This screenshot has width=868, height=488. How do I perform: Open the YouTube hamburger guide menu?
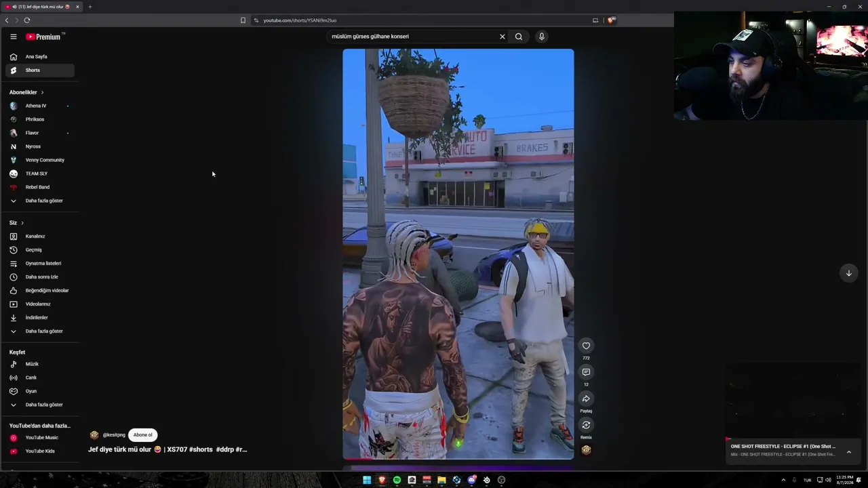click(x=13, y=37)
